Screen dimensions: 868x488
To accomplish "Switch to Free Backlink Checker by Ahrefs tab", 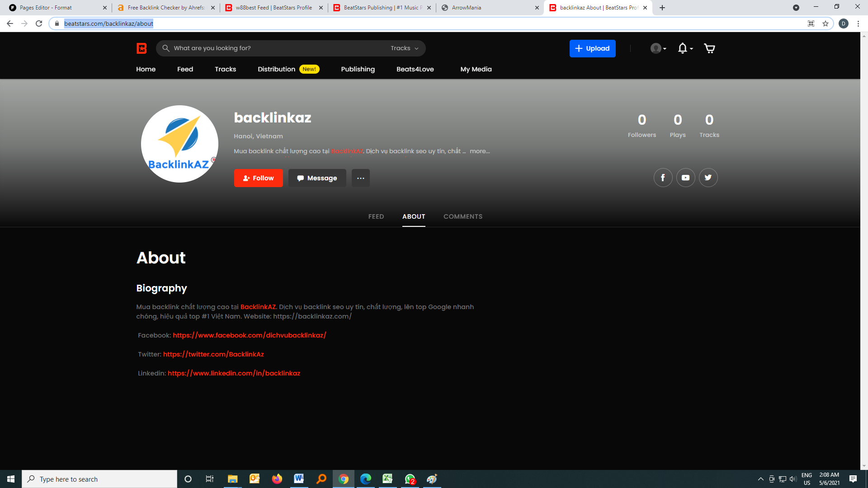I will (x=165, y=8).
